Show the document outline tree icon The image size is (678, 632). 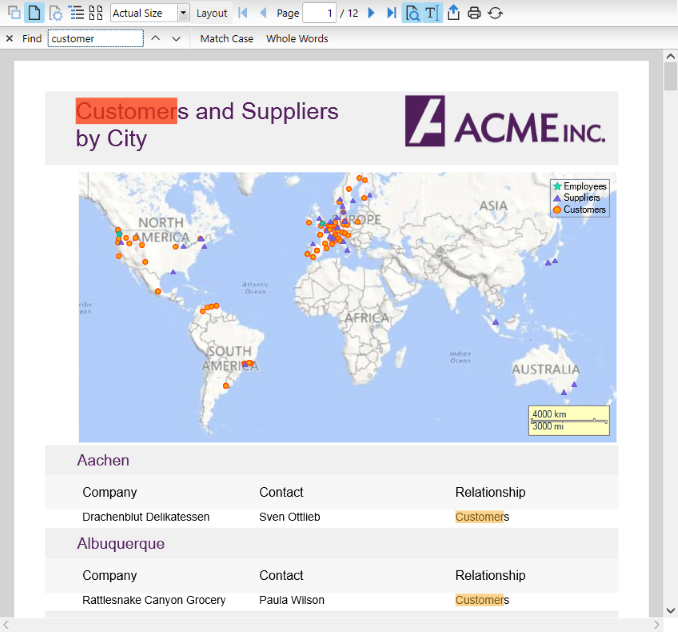76,13
